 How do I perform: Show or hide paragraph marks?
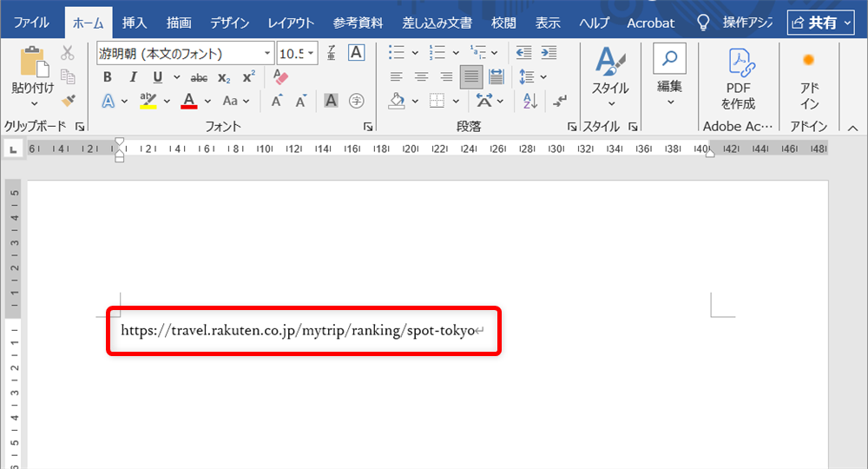pyautogui.click(x=560, y=101)
